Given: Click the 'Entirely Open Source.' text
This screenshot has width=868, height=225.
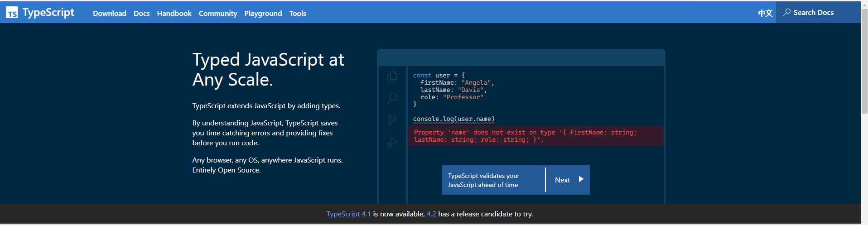Looking at the screenshot, I should [x=227, y=170].
